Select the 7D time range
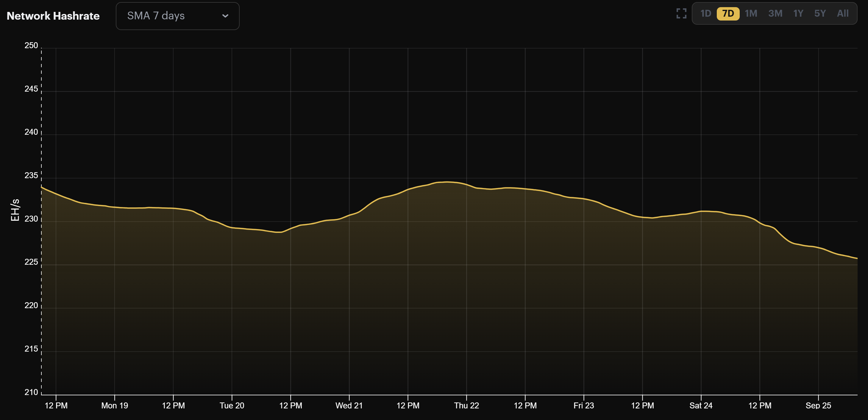Viewport: 868px width, 420px height. coord(728,13)
